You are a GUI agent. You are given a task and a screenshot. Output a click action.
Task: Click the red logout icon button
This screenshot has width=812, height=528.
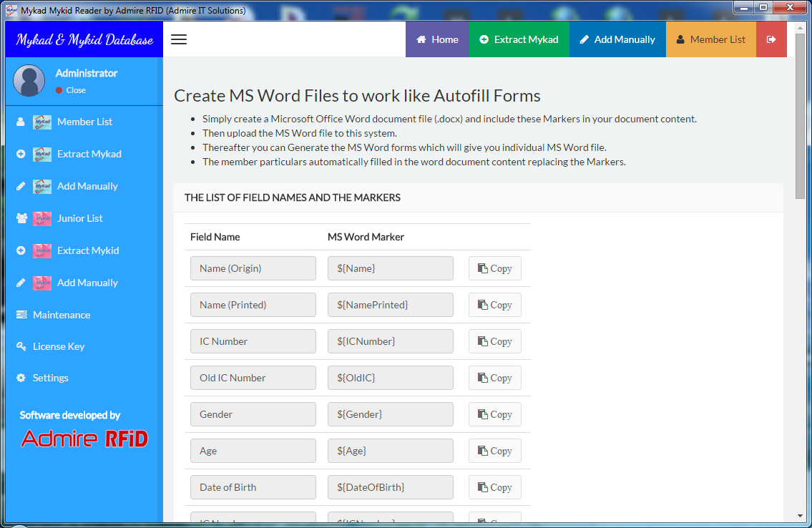771,39
